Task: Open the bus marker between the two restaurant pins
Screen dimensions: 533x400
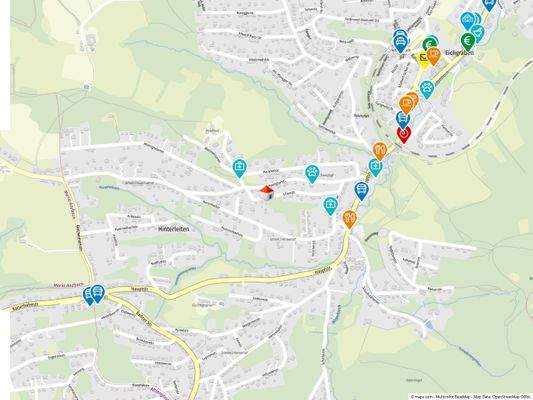Action: point(361,191)
